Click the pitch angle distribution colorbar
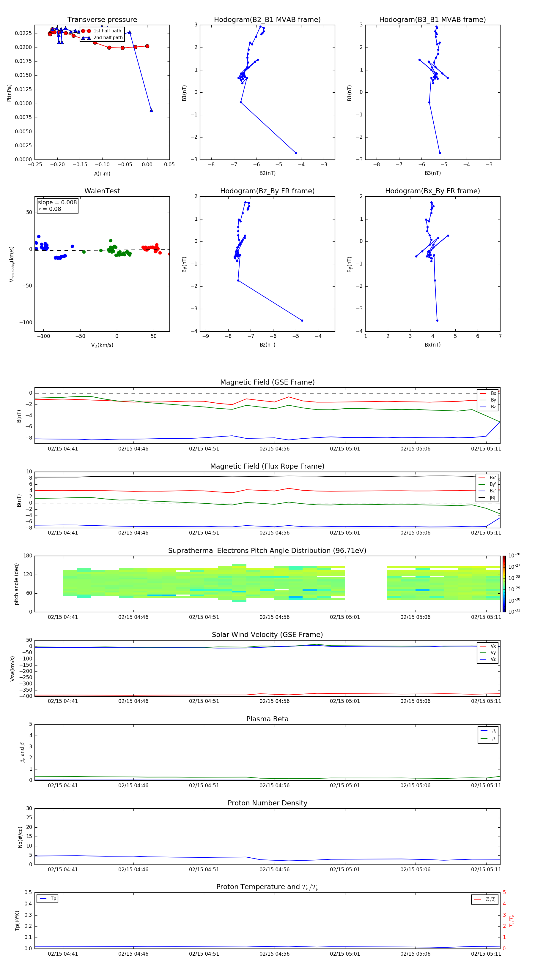535x980 pixels. click(504, 584)
